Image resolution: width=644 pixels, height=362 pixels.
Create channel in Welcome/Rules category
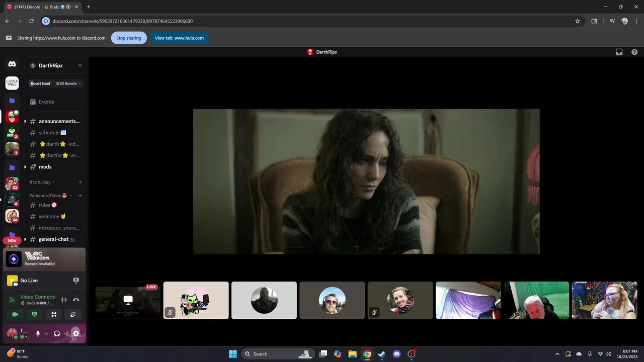(x=80, y=196)
